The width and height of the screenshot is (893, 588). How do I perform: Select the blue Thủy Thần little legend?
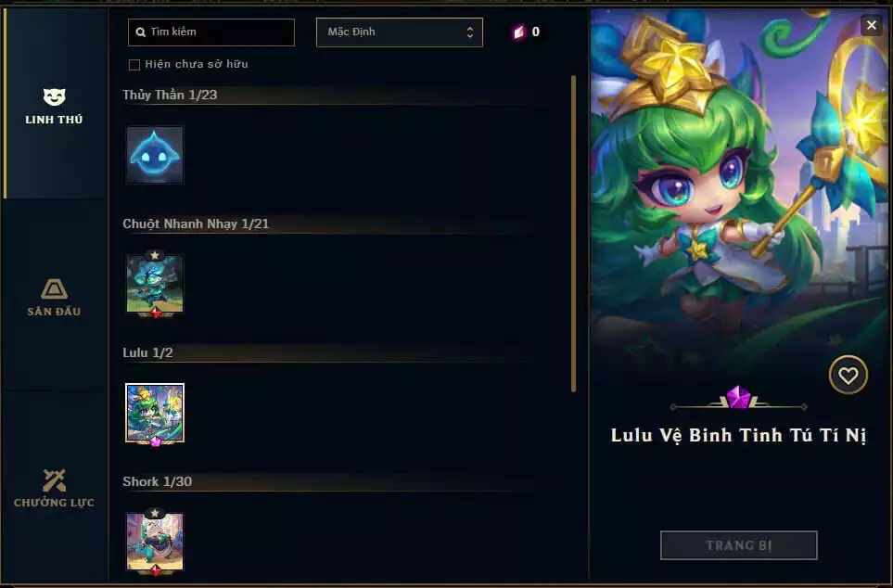pyautogui.click(x=155, y=155)
